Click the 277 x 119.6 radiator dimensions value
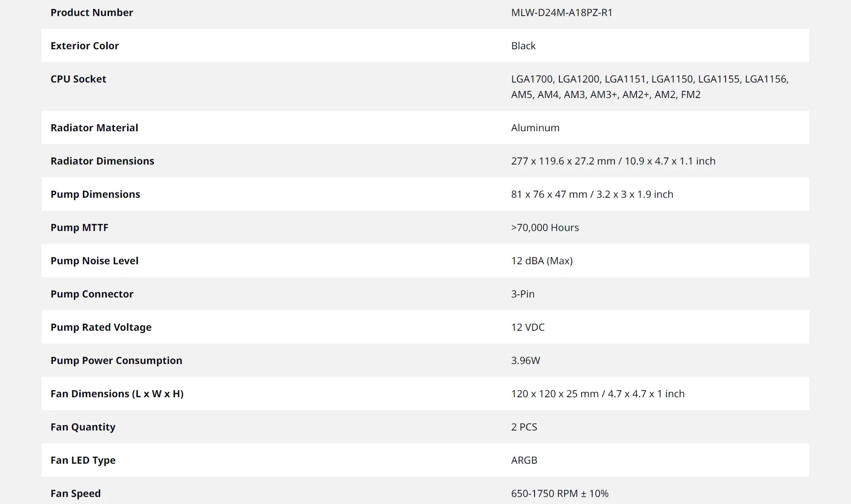851x504 pixels. 613,161
